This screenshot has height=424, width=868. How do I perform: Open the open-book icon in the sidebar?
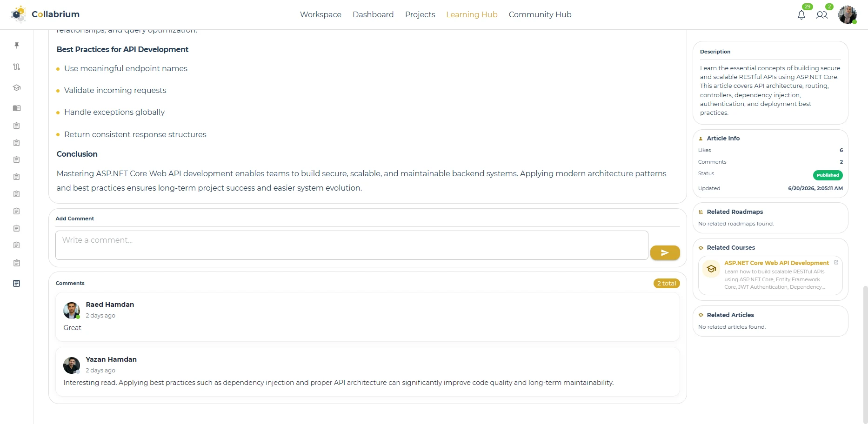pyautogui.click(x=17, y=108)
